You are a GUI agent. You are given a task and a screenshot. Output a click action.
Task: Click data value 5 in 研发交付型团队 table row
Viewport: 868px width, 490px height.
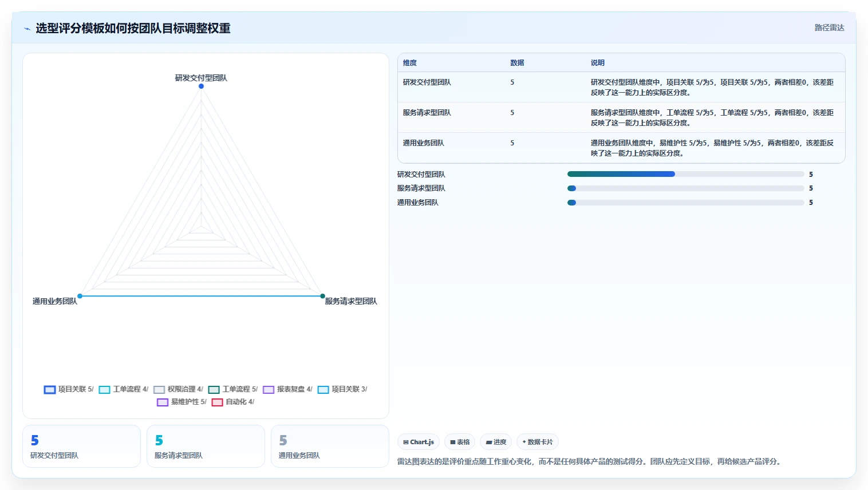click(512, 82)
